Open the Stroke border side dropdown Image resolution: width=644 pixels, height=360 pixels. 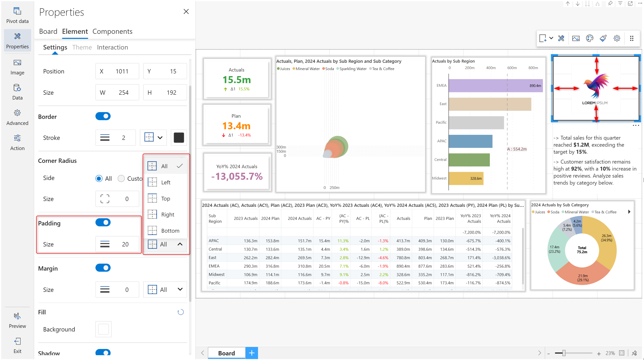(x=153, y=137)
